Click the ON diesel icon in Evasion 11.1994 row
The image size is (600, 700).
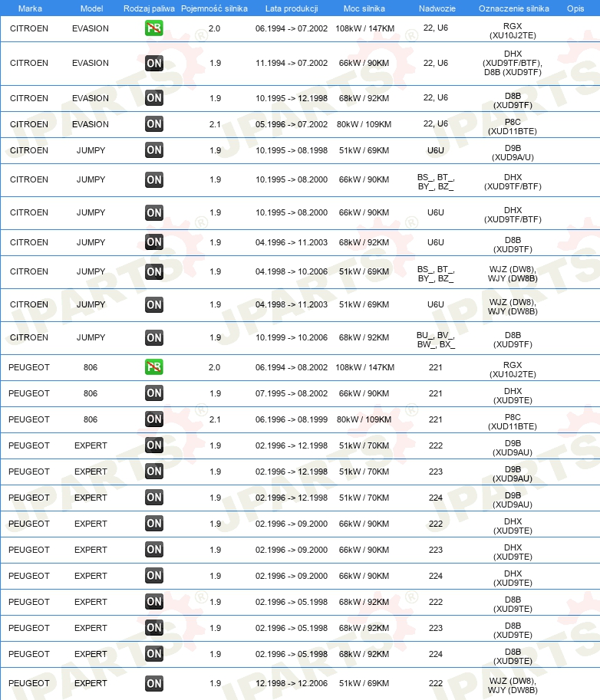pos(153,63)
